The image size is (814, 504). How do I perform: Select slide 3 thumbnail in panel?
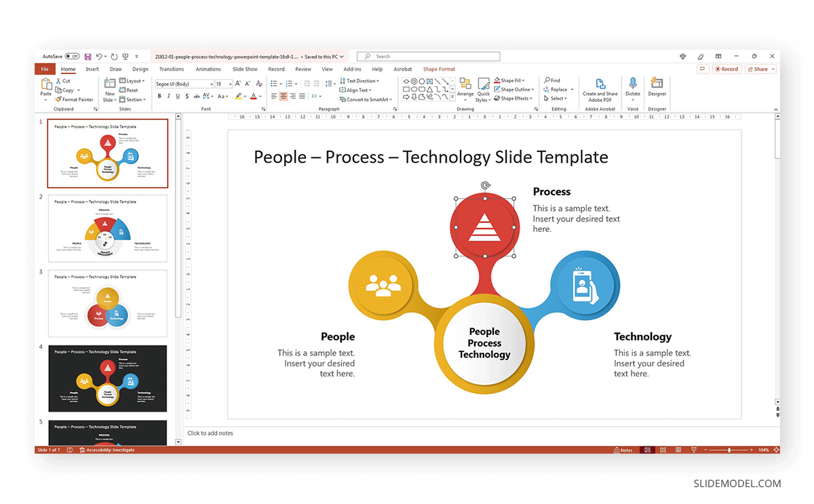[x=106, y=303]
